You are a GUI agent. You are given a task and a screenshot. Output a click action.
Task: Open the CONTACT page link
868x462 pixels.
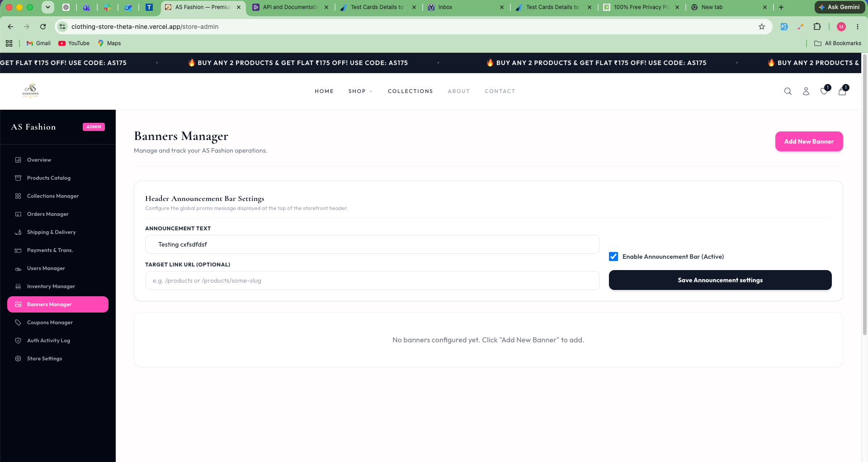500,91
